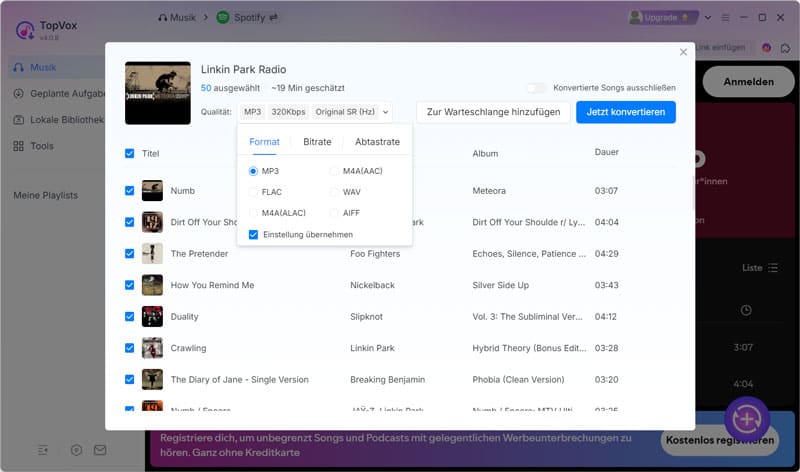Click the Linkin Park Radio cover art
Viewport: 800px width, 472px height.
(158, 93)
